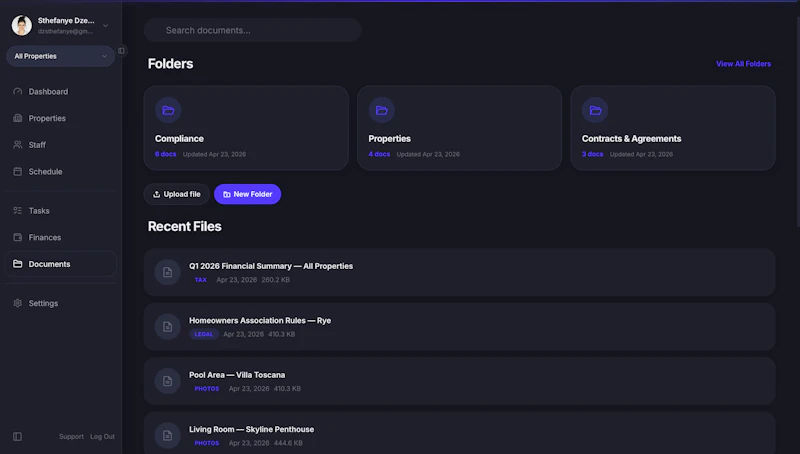Click the Tasks checklist icon
The height and width of the screenshot is (454, 800).
(x=18, y=211)
